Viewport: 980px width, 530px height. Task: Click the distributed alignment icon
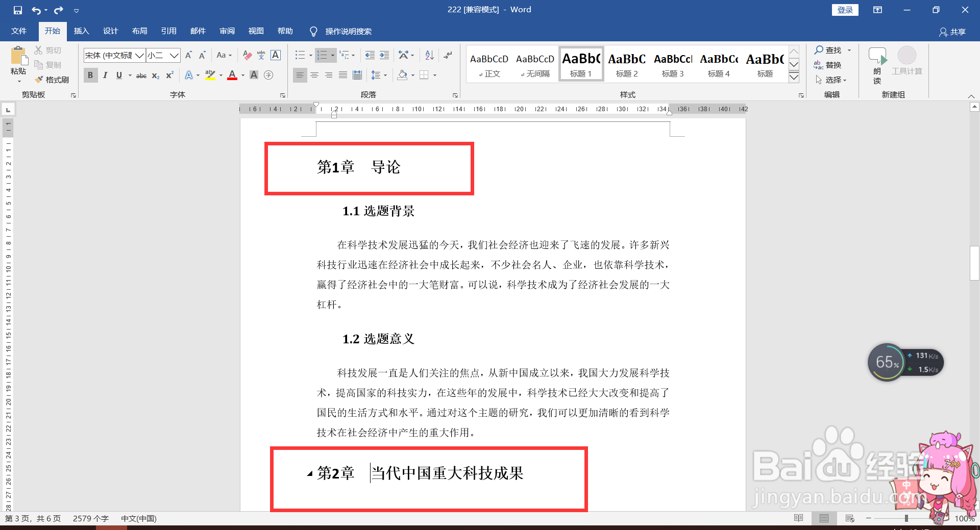pyautogui.click(x=357, y=75)
